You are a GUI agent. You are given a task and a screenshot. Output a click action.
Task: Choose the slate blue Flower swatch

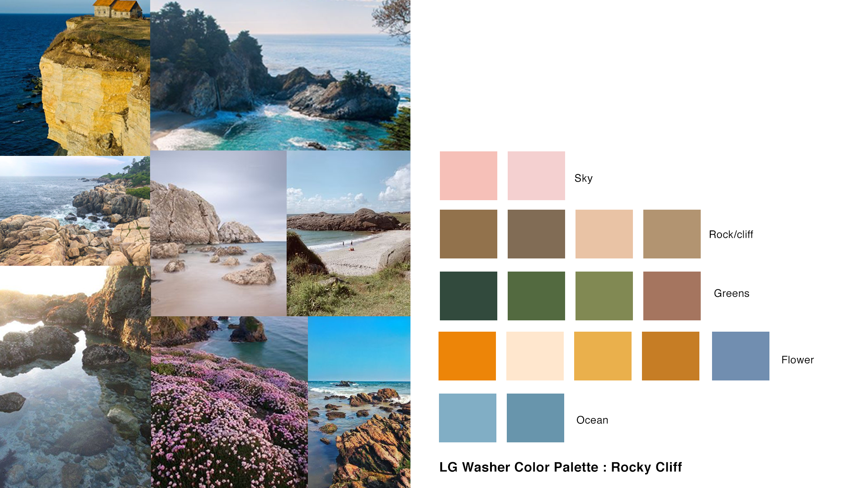click(x=741, y=356)
